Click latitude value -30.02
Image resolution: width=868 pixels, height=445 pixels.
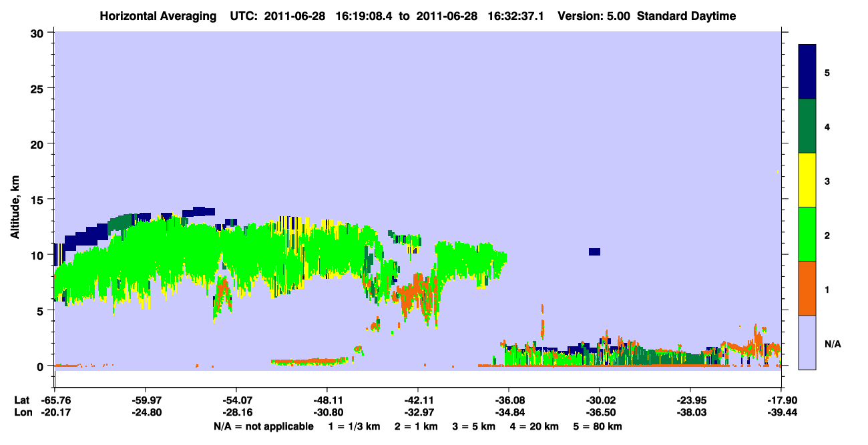click(600, 400)
